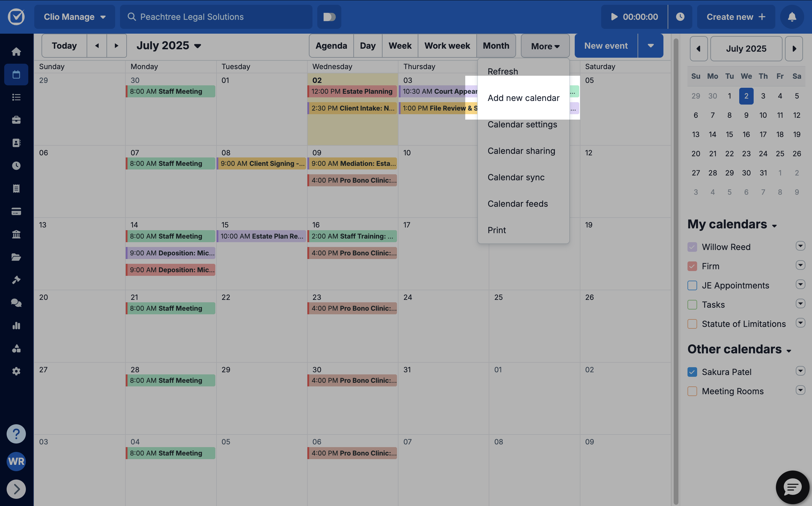The height and width of the screenshot is (506, 812).
Task: Open Statute of Limitations options dropdown
Action: point(800,323)
